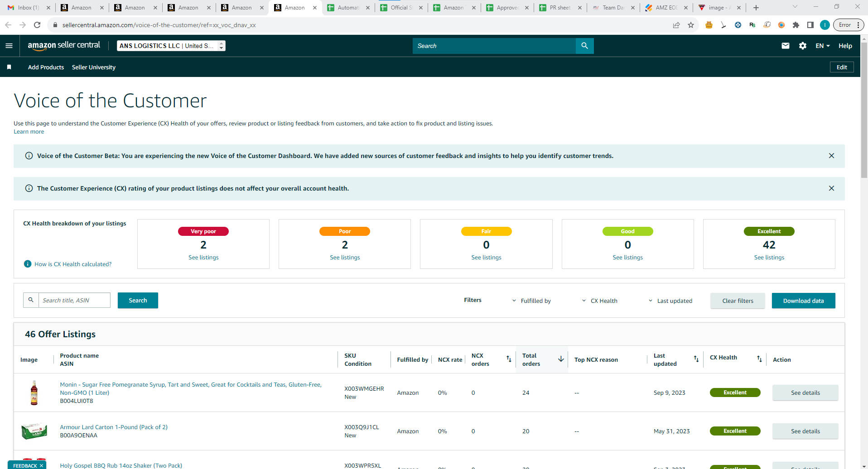Open How is CX Health calculated link
The height and width of the screenshot is (469, 868).
tap(73, 264)
